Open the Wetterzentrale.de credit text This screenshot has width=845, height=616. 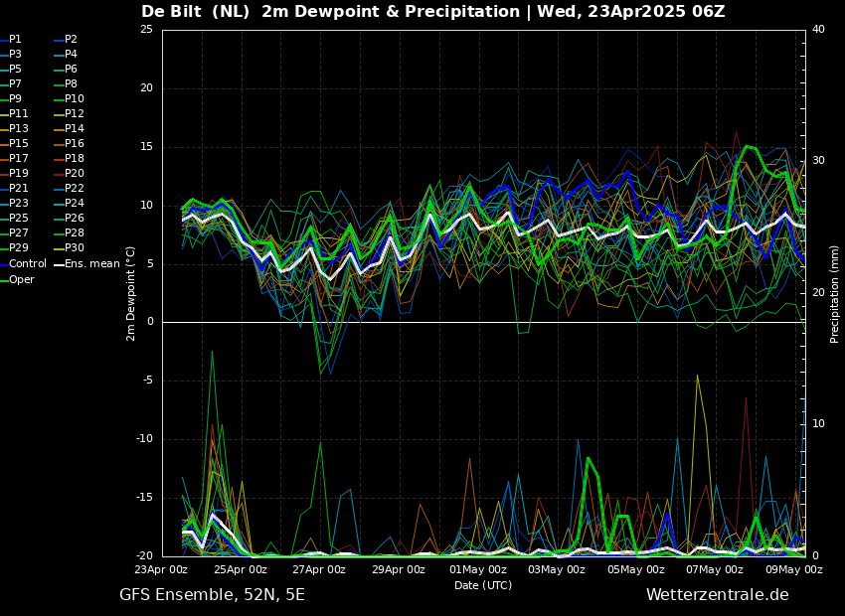(x=718, y=595)
